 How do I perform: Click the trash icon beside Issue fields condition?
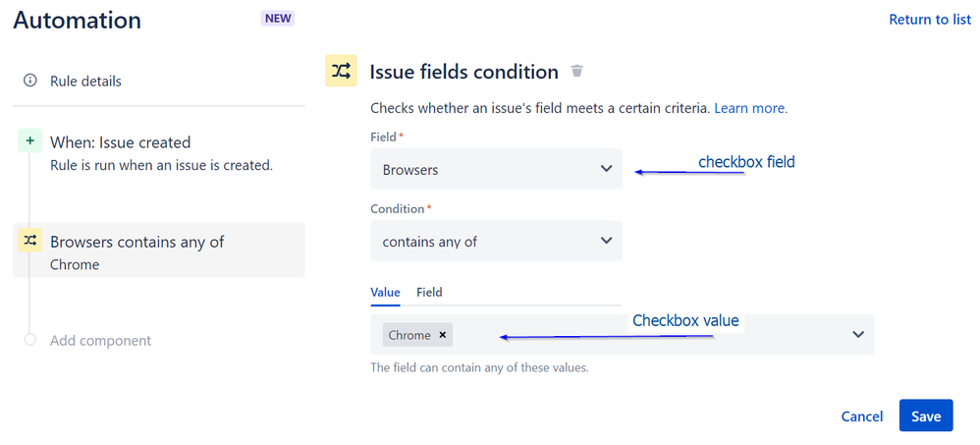[576, 71]
